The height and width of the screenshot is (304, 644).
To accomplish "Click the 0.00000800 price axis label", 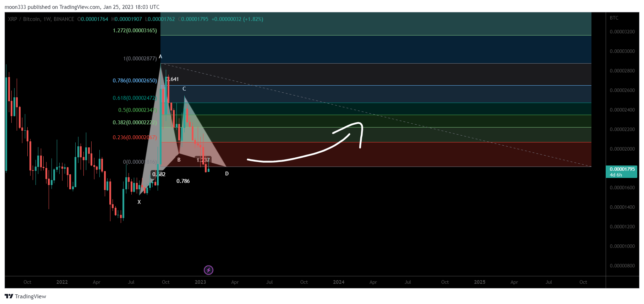I will pos(622,266).
